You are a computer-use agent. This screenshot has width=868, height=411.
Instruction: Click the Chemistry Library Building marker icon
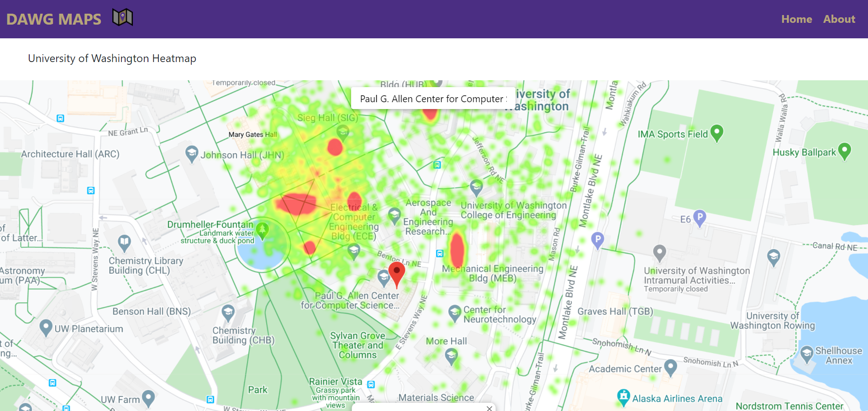(x=124, y=244)
